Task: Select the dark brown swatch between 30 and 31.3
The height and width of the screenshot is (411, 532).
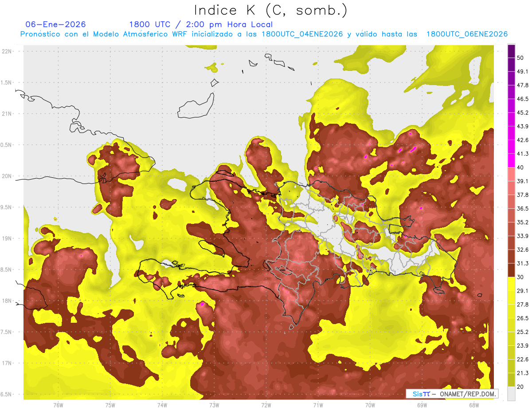Action: (x=511, y=270)
